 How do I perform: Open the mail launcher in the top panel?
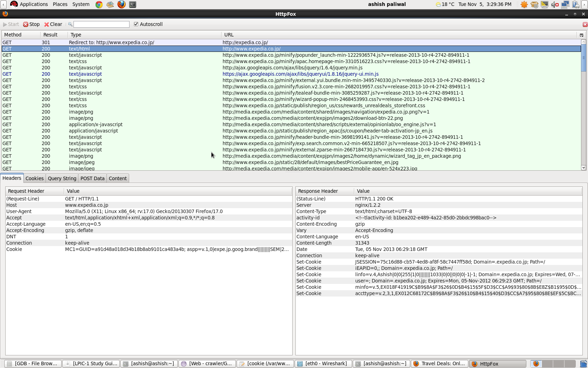(x=110, y=5)
